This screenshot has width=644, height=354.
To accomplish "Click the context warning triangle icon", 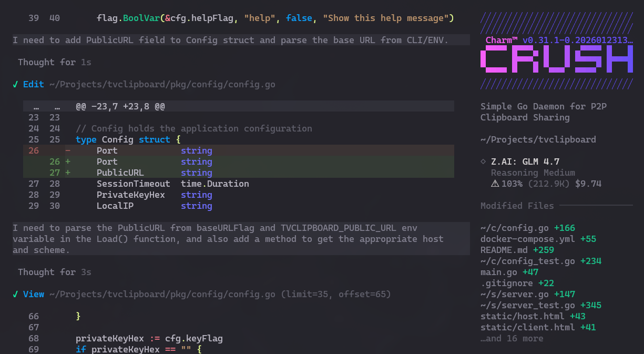I will click(x=494, y=184).
